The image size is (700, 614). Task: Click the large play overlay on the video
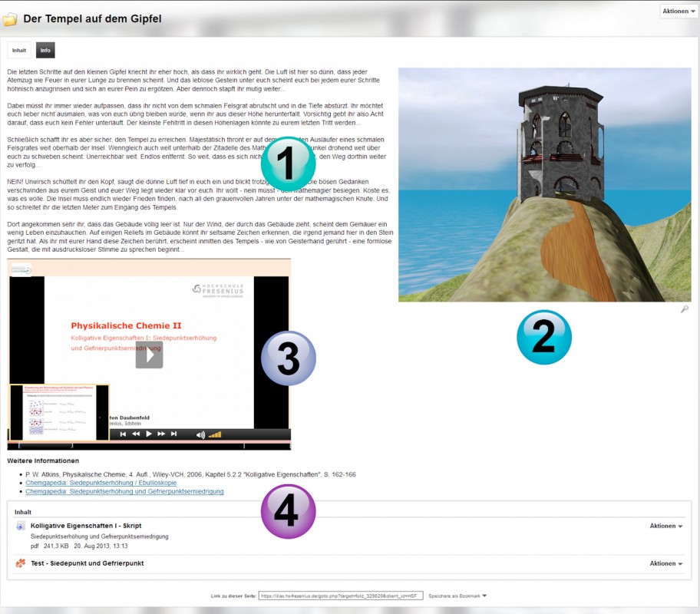click(x=149, y=355)
